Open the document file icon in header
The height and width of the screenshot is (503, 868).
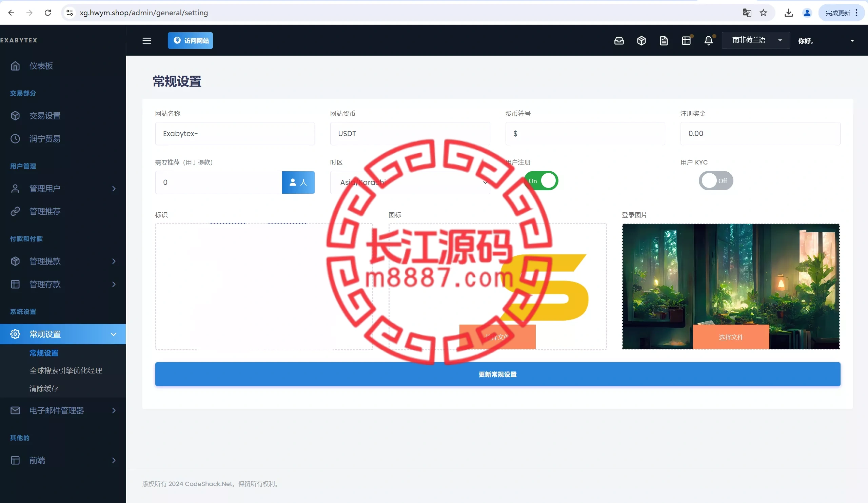click(x=664, y=41)
